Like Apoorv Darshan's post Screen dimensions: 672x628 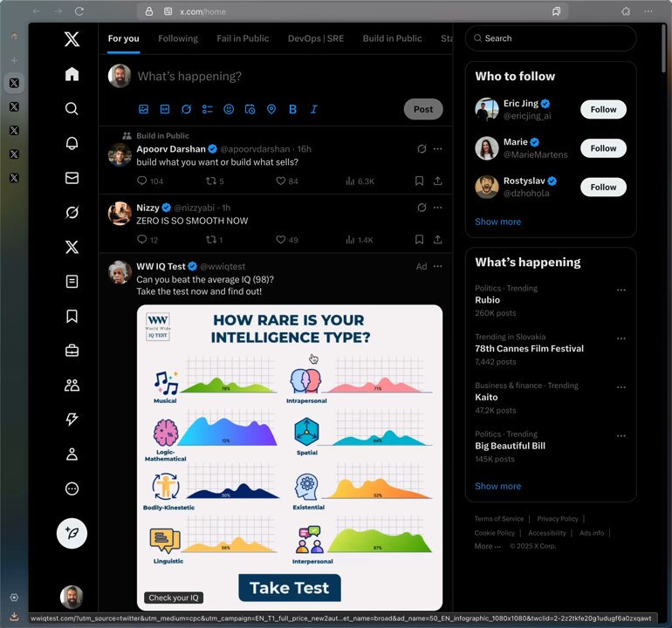[x=281, y=181]
